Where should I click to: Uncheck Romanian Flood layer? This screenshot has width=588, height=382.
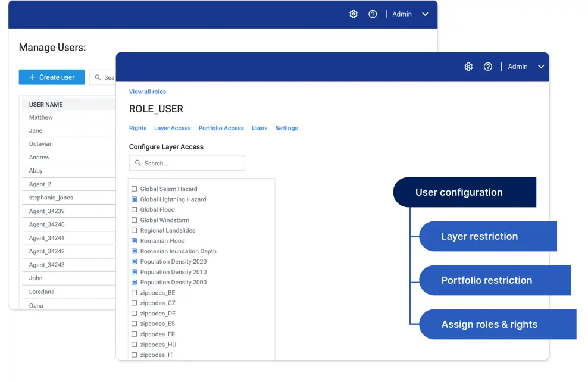pyautogui.click(x=135, y=241)
